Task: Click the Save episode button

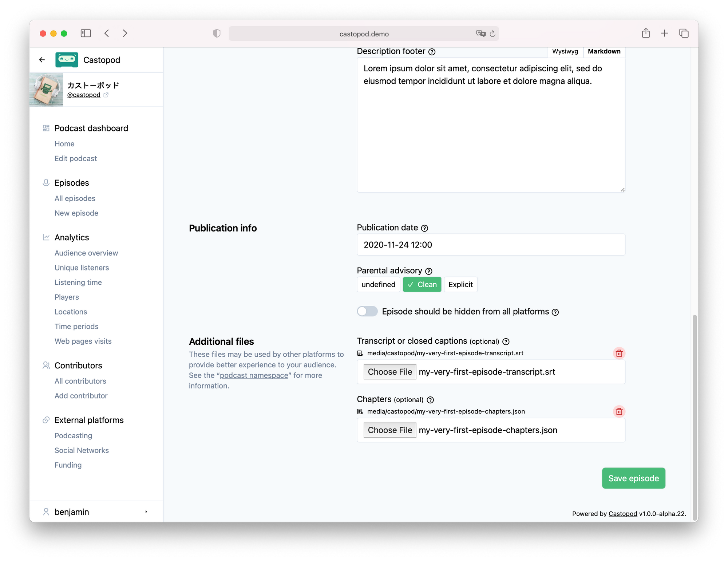Action: pos(633,477)
